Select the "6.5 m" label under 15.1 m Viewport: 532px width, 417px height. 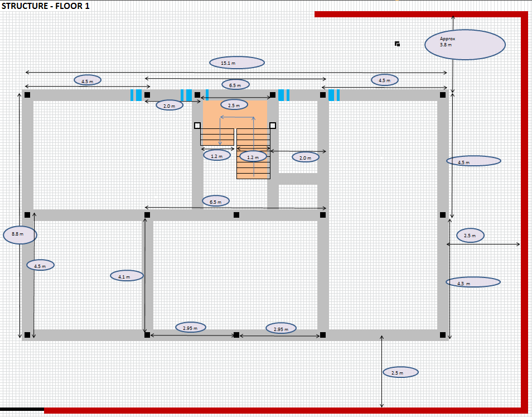pyautogui.click(x=235, y=84)
